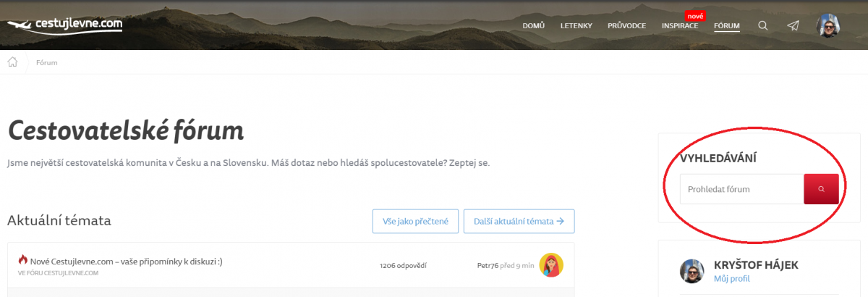The width and height of the screenshot is (868, 297).
Task: Open the Můj profil link
Action: [731, 279]
